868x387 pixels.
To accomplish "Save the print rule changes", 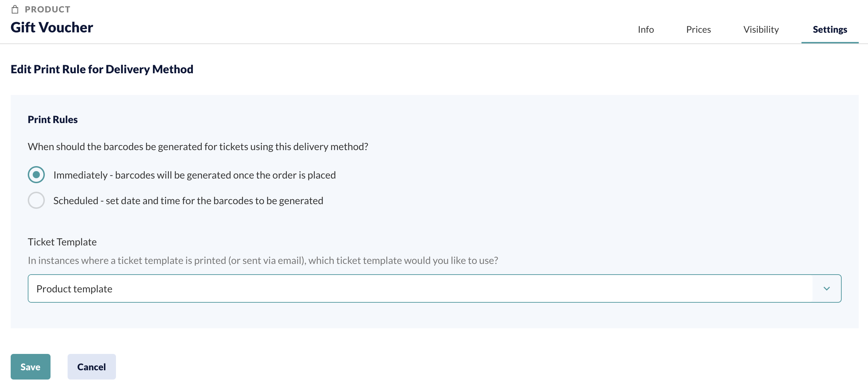I will click(x=31, y=367).
